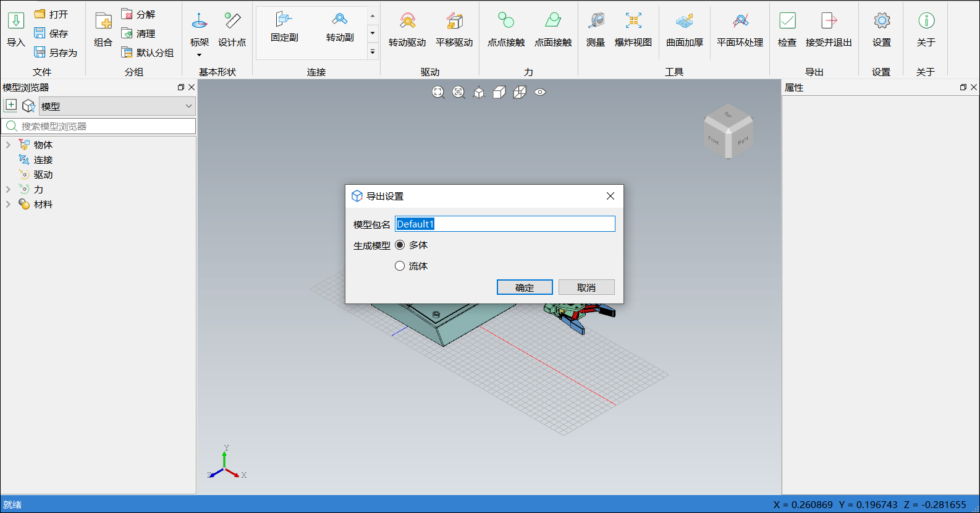The width and height of the screenshot is (980, 513).
Task: Click 分解 to ungroup
Action: coord(138,14)
